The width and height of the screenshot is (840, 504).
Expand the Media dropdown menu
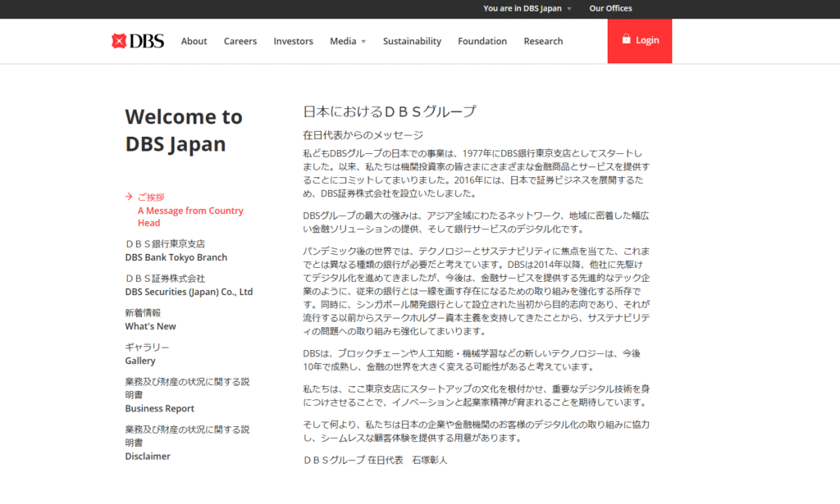(x=348, y=40)
